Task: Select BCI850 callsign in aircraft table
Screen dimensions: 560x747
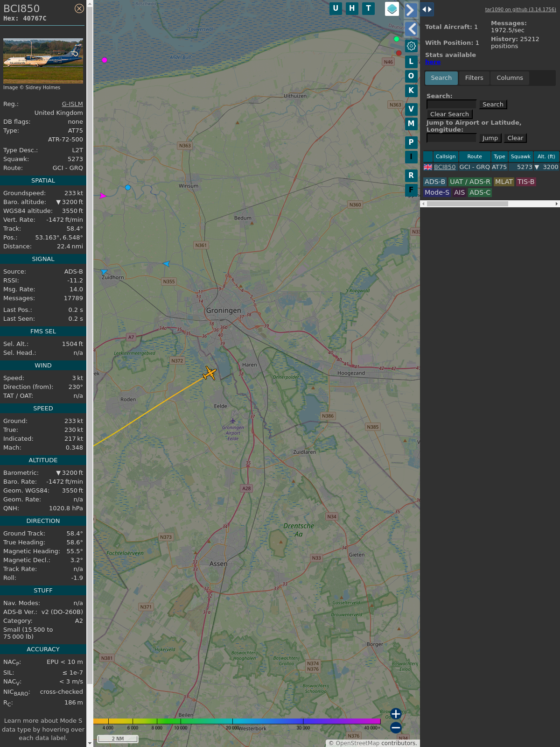Action: [x=445, y=167]
